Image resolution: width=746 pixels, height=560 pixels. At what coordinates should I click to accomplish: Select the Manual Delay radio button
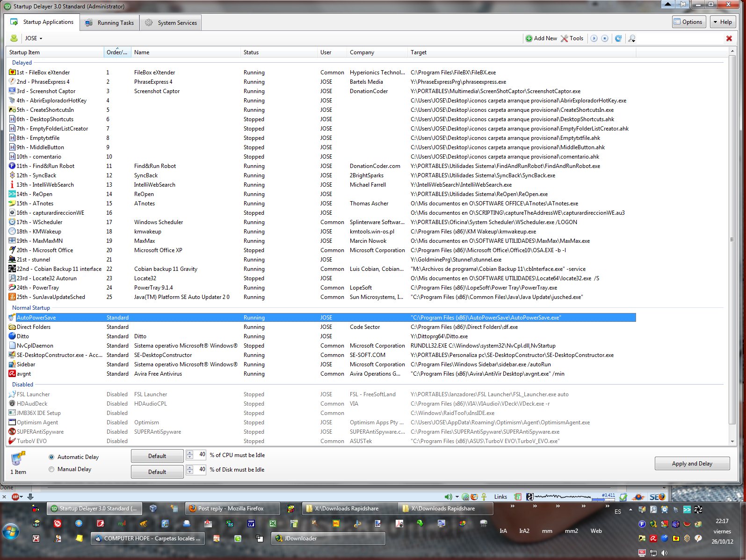[x=51, y=469]
